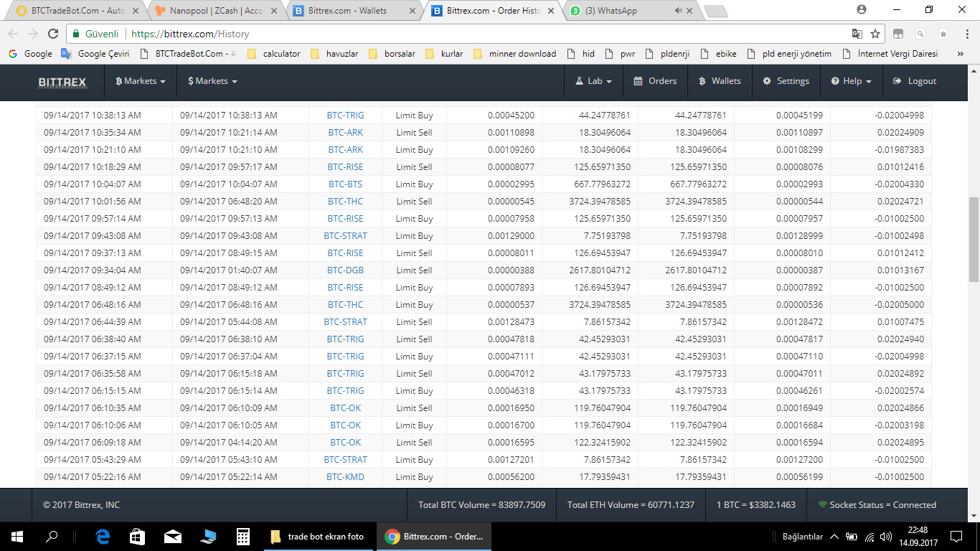The image size is (980, 551).
Task: Open Windows taskbar search
Action: [x=52, y=536]
